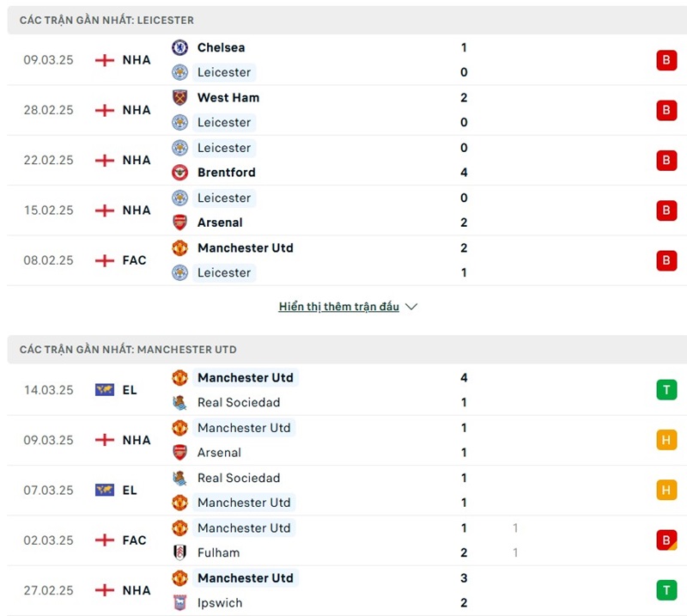Click Arsenal crest in the 15.02.25 match
The image size is (687, 616).
coord(179,223)
